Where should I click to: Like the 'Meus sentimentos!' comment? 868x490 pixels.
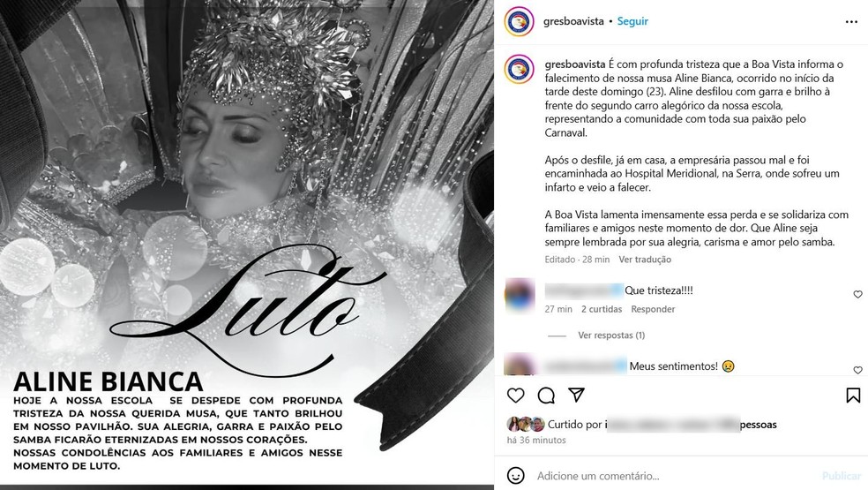coord(857,370)
